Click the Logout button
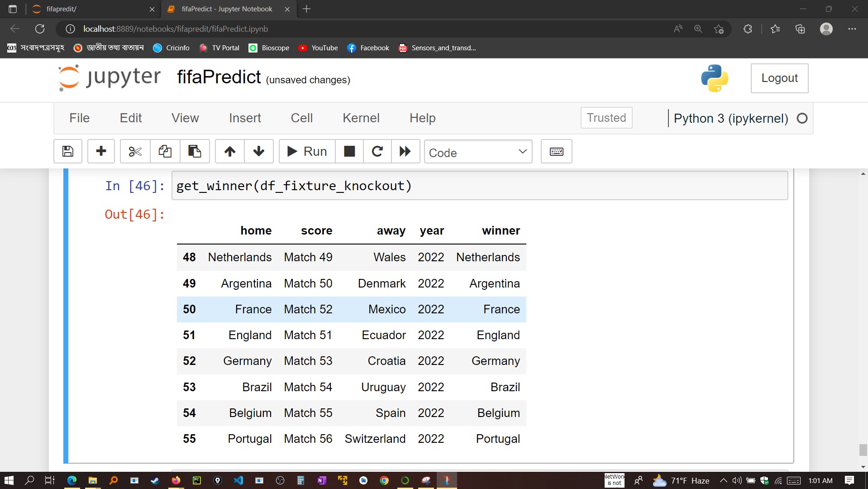This screenshot has height=489, width=868. point(779,78)
